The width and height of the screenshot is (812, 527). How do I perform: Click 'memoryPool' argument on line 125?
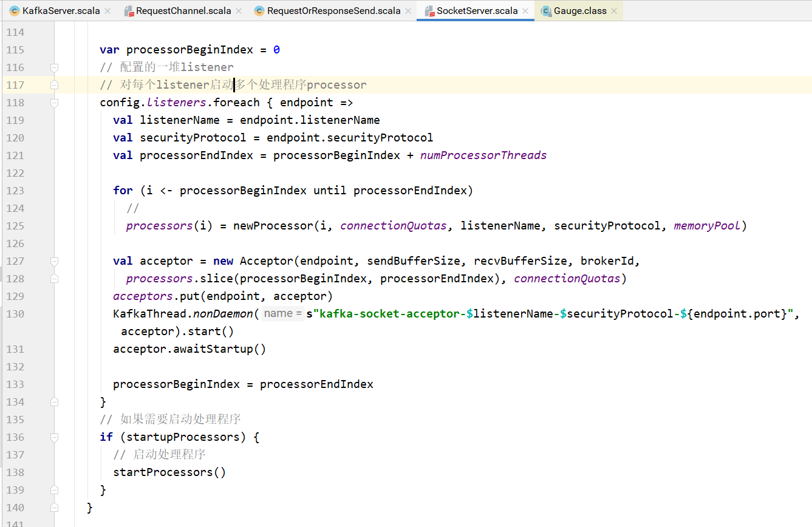click(x=707, y=226)
